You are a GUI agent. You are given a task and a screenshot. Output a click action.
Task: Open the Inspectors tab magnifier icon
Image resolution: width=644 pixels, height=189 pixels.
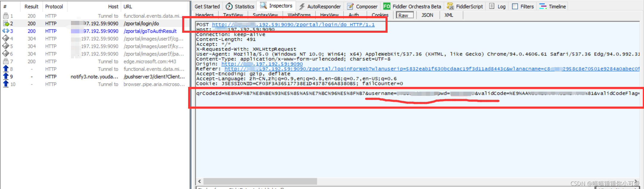point(263,5)
